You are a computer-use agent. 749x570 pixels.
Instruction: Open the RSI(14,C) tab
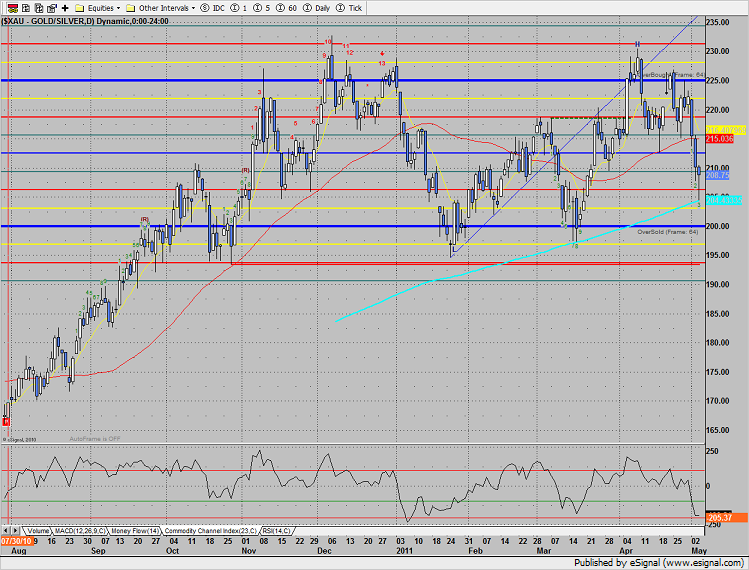pos(277,531)
